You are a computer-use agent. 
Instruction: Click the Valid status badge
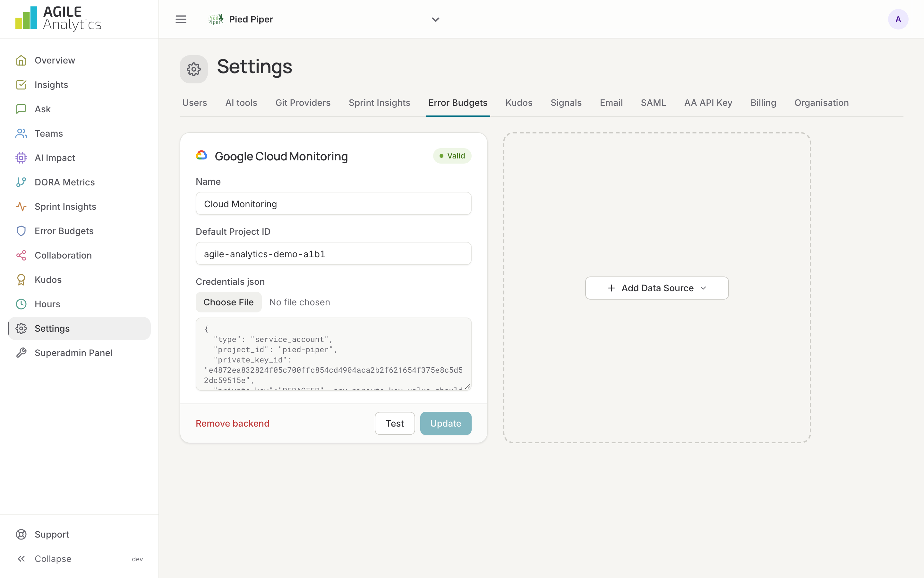click(452, 156)
